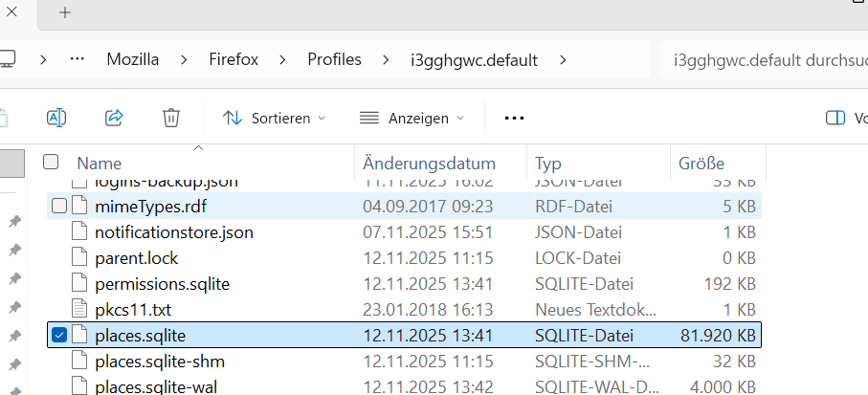Screen dimensions: 868x395
Task: Click the Profiles breadcrumb
Action: pyautogui.click(x=334, y=59)
